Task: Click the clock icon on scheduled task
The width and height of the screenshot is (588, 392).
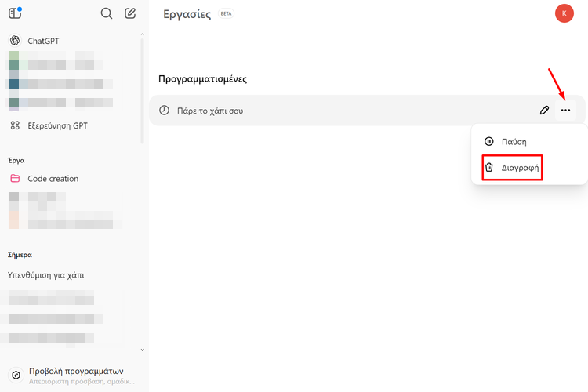Action: coord(164,111)
